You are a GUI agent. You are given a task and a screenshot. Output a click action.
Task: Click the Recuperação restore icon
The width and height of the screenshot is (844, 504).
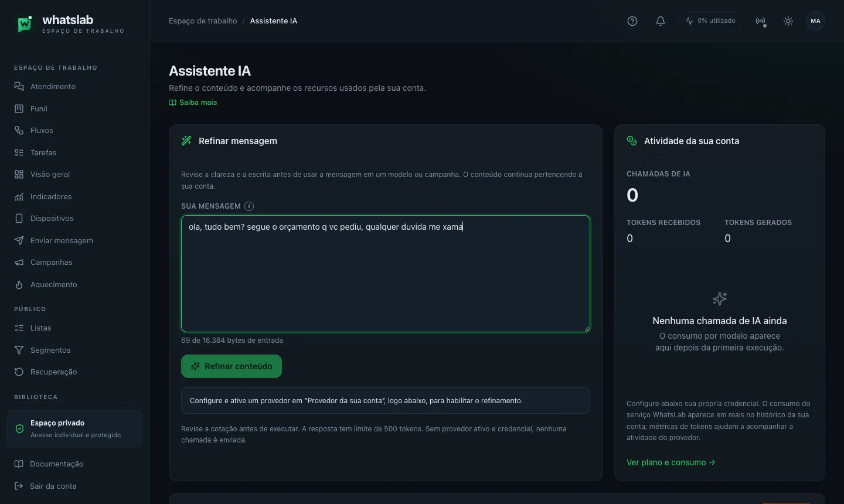[x=19, y=372]
